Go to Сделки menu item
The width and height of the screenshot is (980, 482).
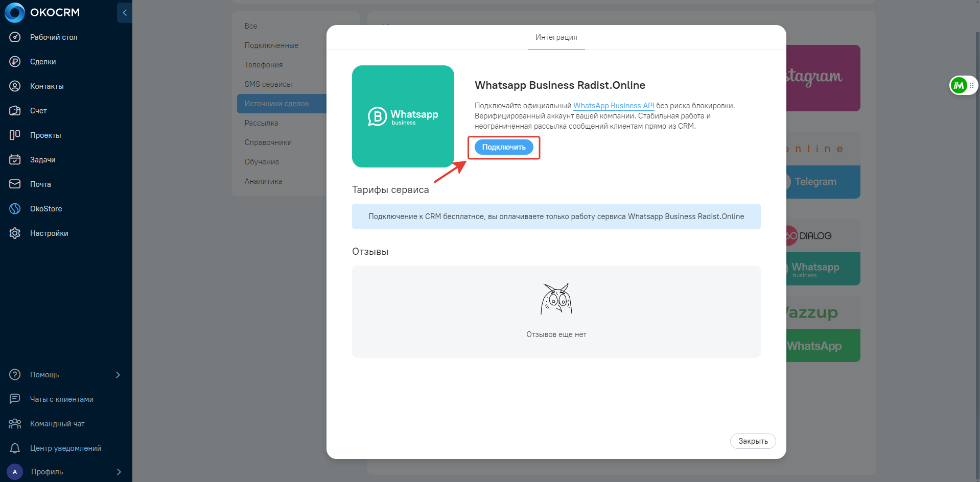43,62
